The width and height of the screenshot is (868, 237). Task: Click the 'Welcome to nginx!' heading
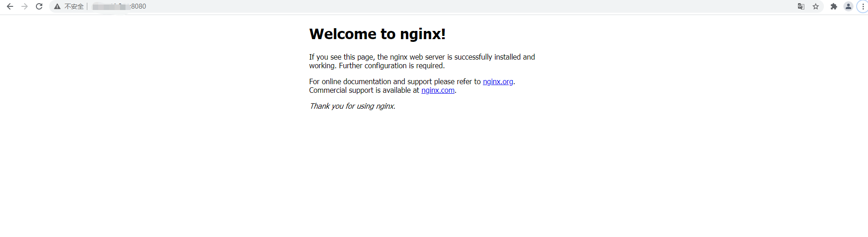point(377,34)
